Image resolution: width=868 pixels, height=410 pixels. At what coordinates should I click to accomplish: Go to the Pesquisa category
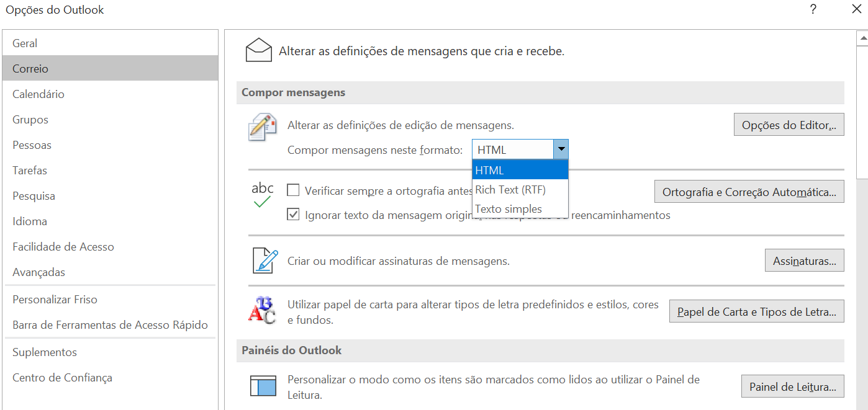click(x=110, y=195)
